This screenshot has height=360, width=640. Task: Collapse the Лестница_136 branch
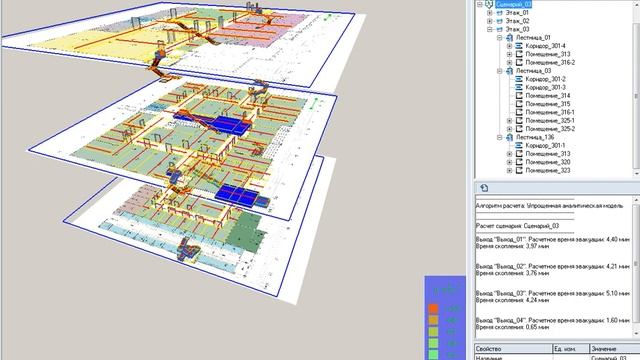click(500, 137)
